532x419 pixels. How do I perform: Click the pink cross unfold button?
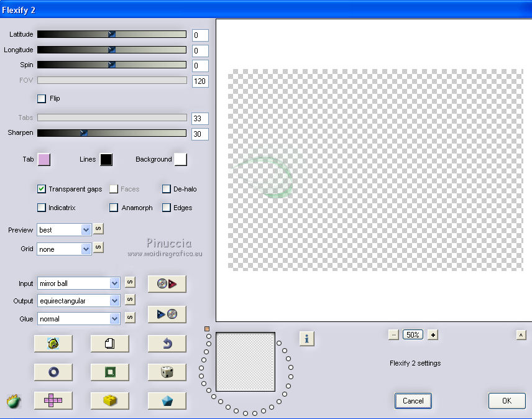point(53,401)
